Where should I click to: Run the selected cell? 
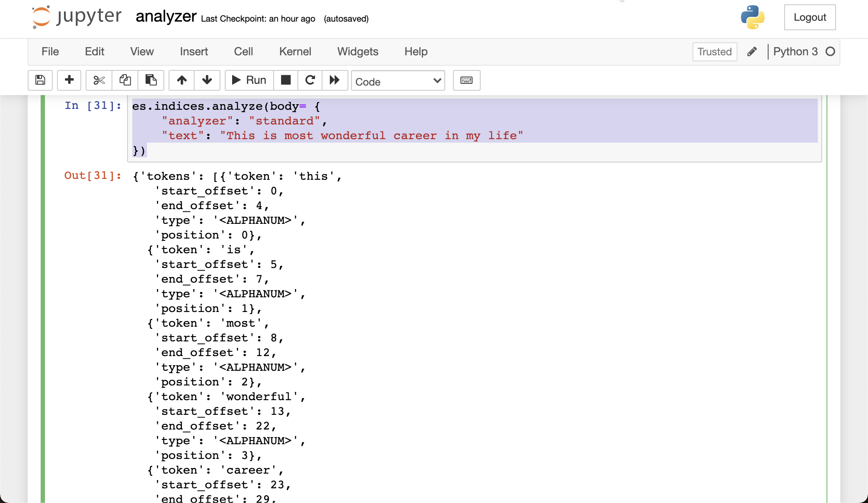249,80
